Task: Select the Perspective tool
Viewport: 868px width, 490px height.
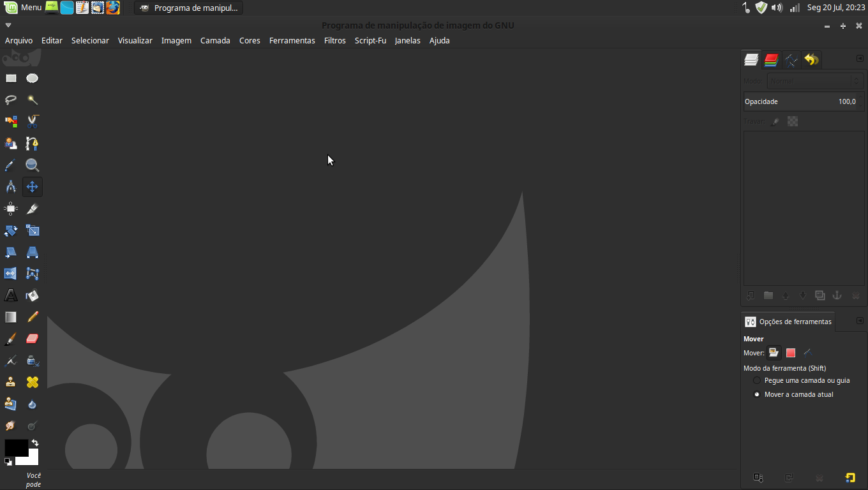Action: click(33, 252)
